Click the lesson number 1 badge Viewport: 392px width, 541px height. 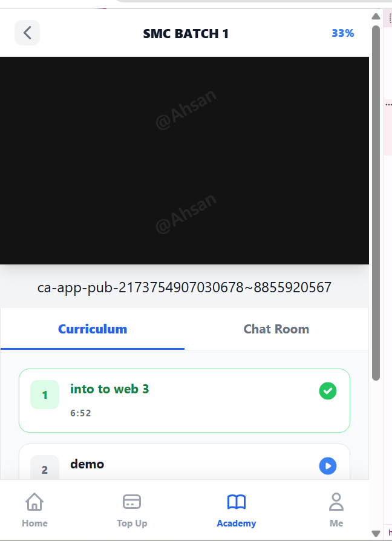(45, 395)
